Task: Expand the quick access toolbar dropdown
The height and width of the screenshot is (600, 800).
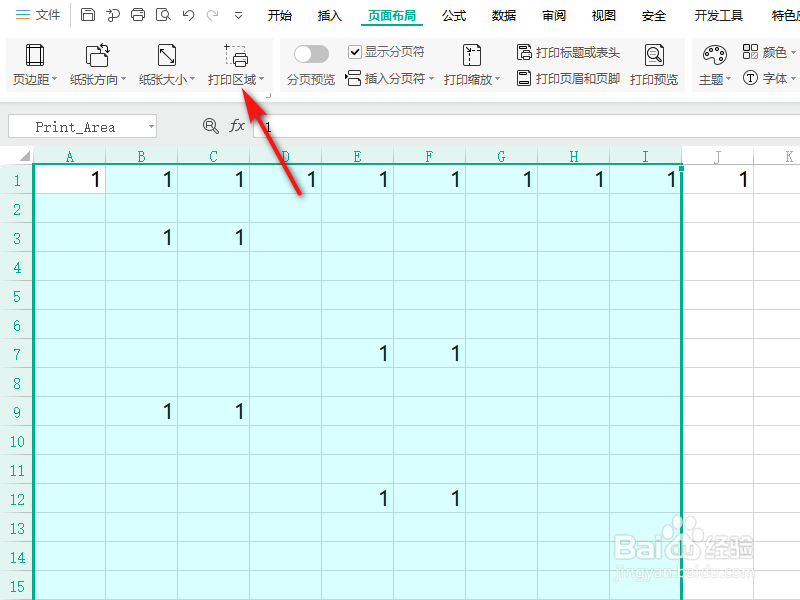Action: click(238, 16)
